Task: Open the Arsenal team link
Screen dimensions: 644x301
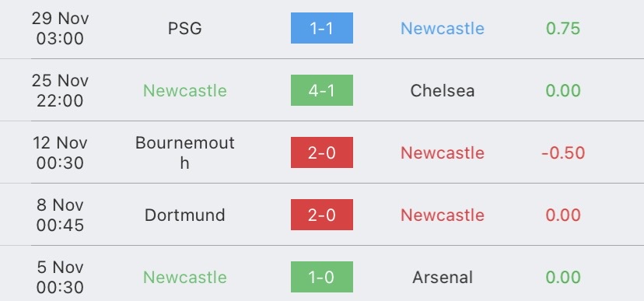Action: [x=443, y=277]
